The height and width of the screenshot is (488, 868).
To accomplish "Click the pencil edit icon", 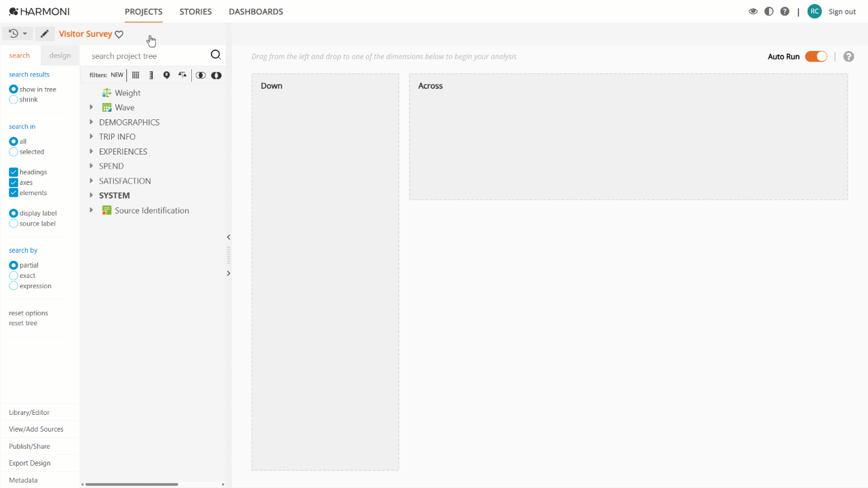I will click(45, 33).
